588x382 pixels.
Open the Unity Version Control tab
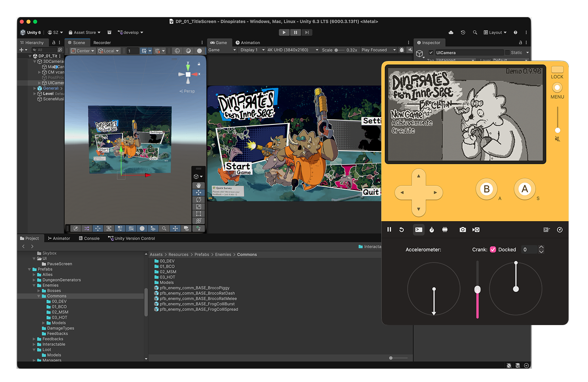[x=132, y=238]
